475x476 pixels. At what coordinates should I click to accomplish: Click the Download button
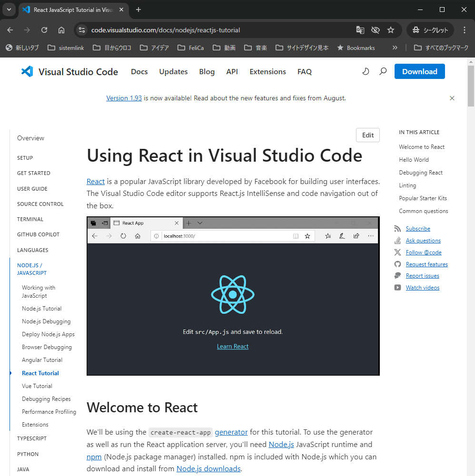coord(419,71)
